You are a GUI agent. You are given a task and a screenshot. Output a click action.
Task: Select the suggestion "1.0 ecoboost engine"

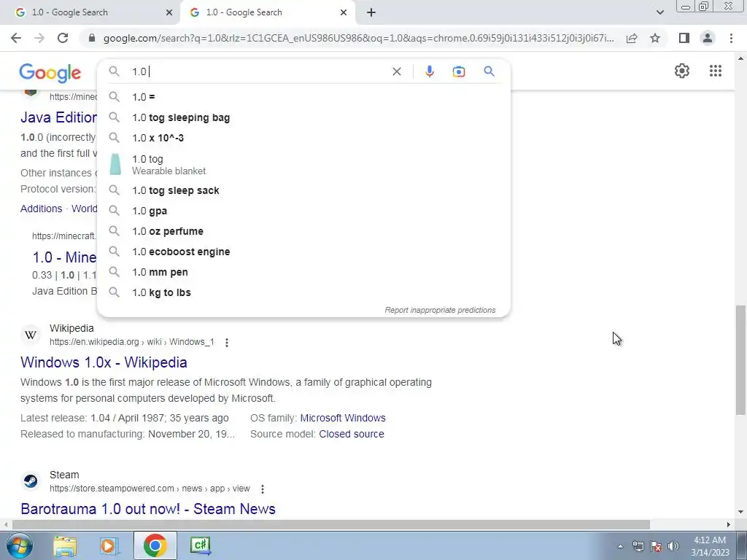coord(303,252)
